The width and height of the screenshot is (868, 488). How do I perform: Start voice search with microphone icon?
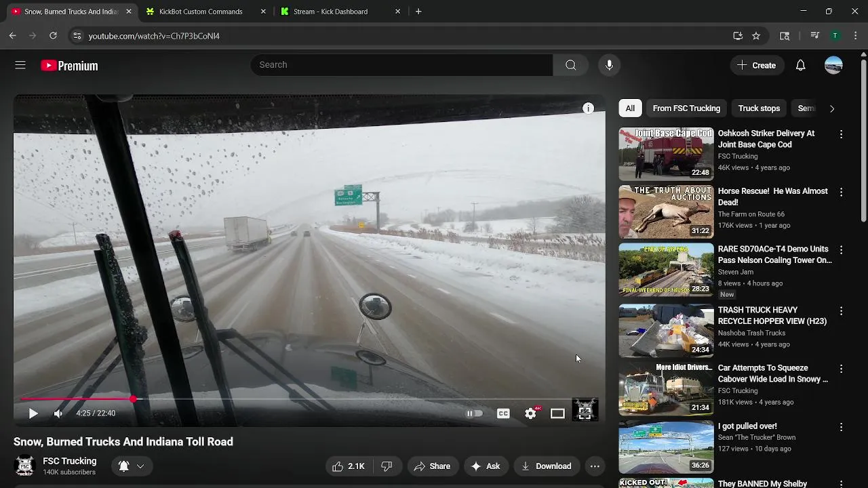pos(609,65)
